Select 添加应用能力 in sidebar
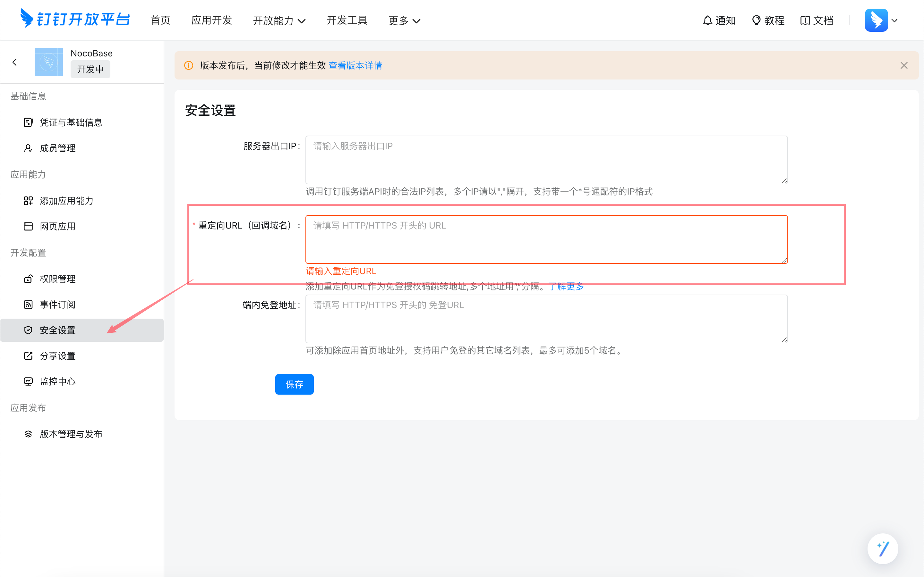Image resolution: width=924 pixels, height=577 pixels. pos(66,201)
